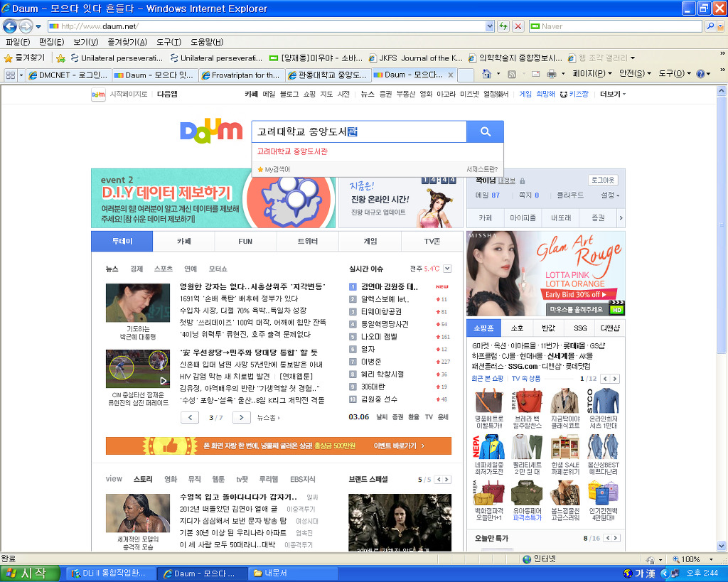This screenshot has width=728, height=582.
Task: Open the 파일(F) menu
Action: pyautogui.click(x=18, y=42)
